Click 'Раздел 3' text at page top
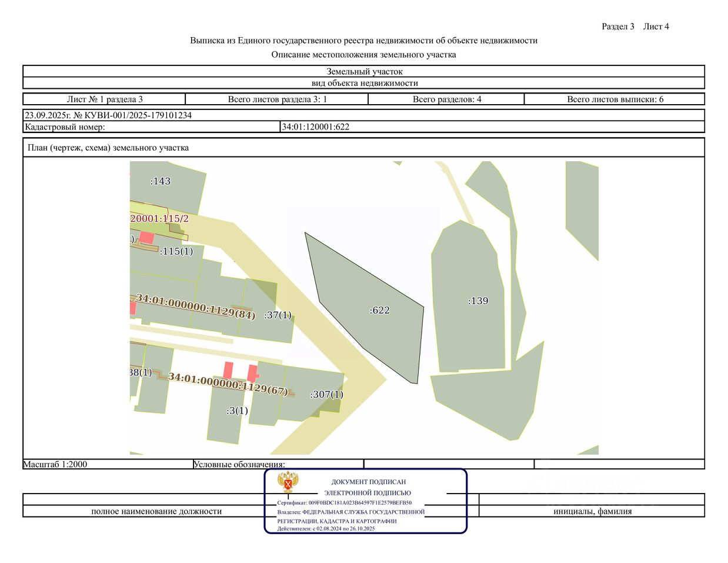Viewport: 728px width, 563px height. pyautogui.click(x=618, y=26)
